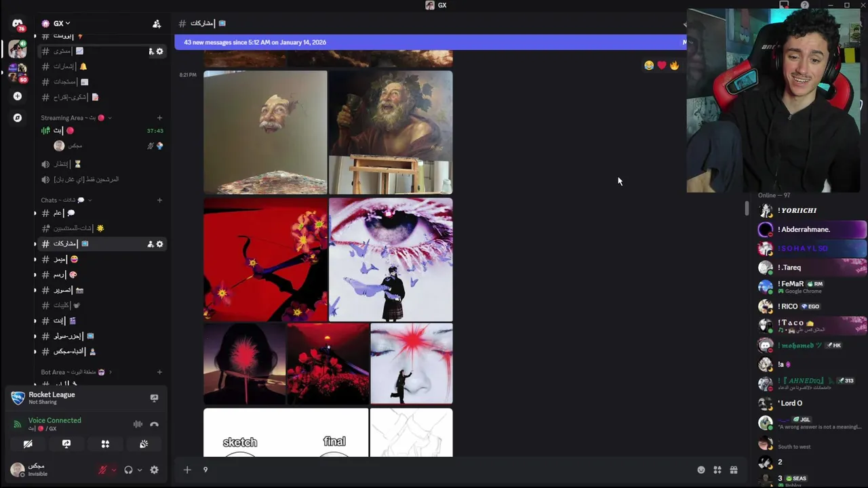Select the GX server avatar in sidebar

click(18, 49)
